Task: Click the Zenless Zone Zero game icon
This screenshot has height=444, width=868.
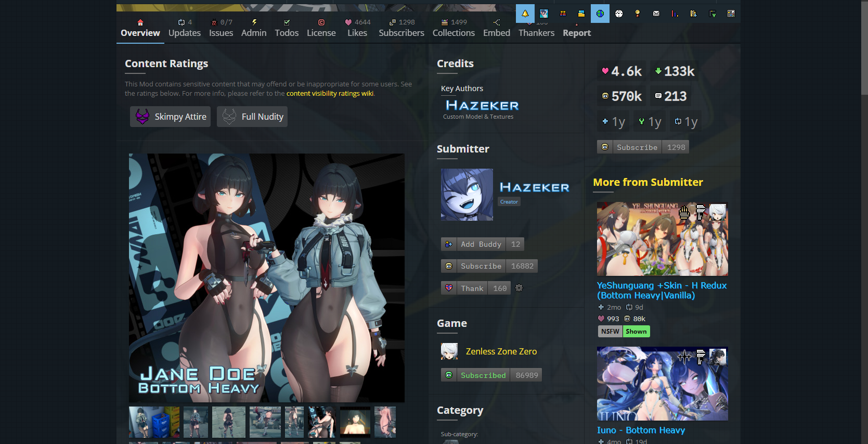Action: coord(449,351)
